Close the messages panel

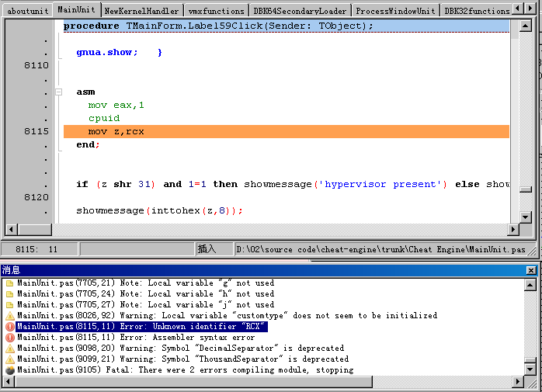click(530, 270)
